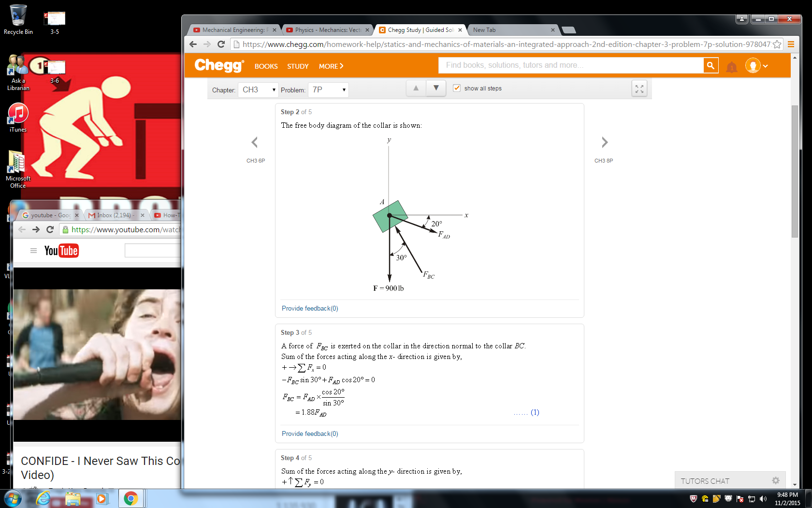Expand the account menu chevron
This screenshot has height=508, width=812.
point(767,65)
